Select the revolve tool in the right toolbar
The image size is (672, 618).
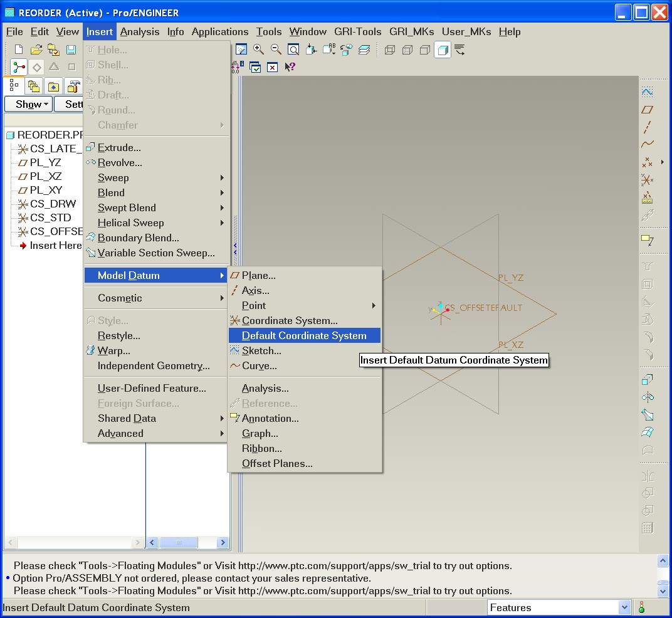coord(647,397)
